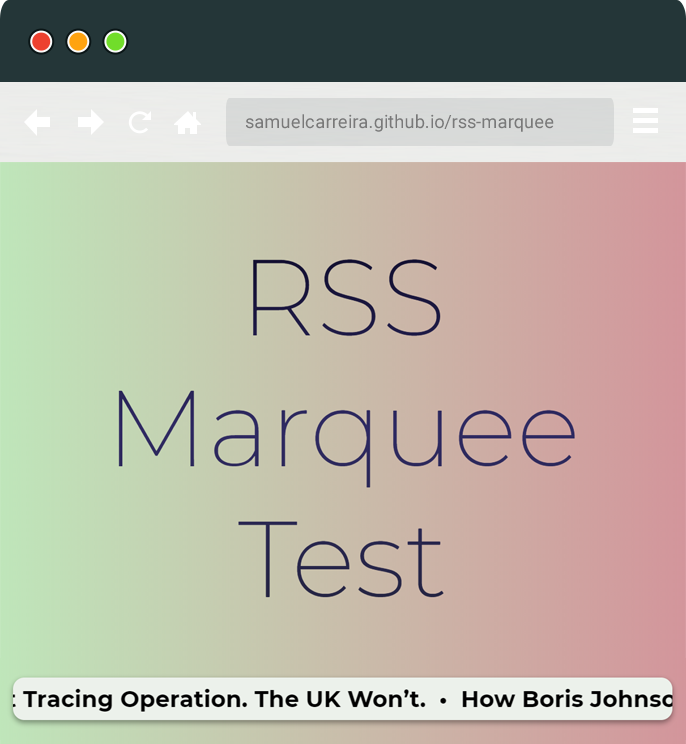Click the green maximize window dot
Viewport: 686px width, 744px height.
pyautogui.click(x=115, y=42)
